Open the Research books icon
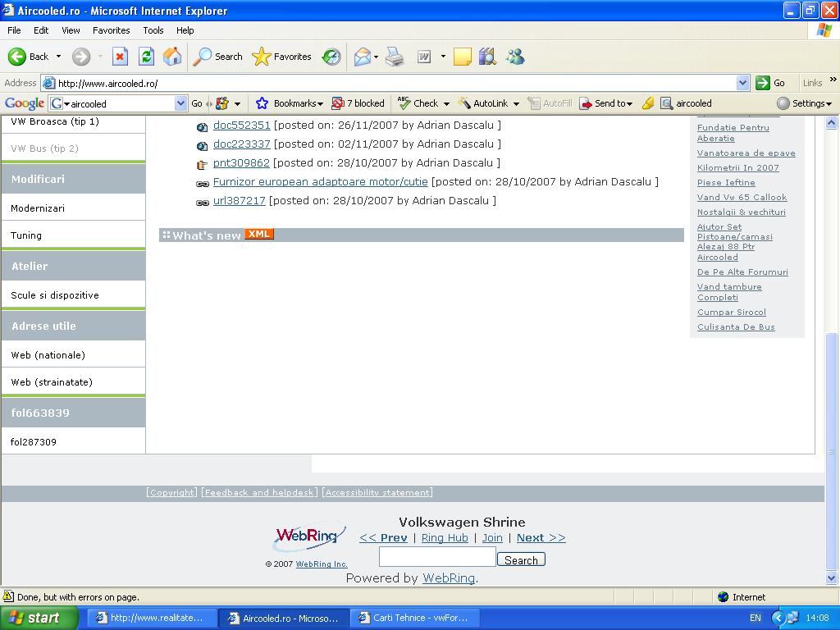This screenshot has height=630, width=840. 487,57
